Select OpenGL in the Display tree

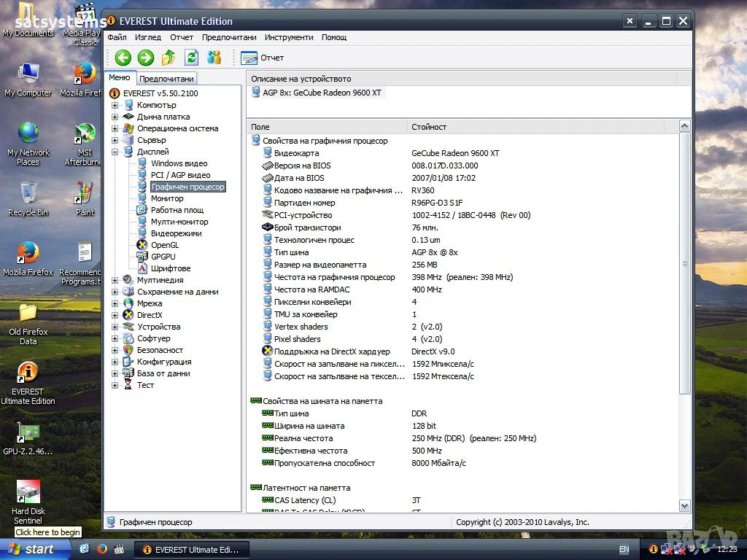(164, 245)
